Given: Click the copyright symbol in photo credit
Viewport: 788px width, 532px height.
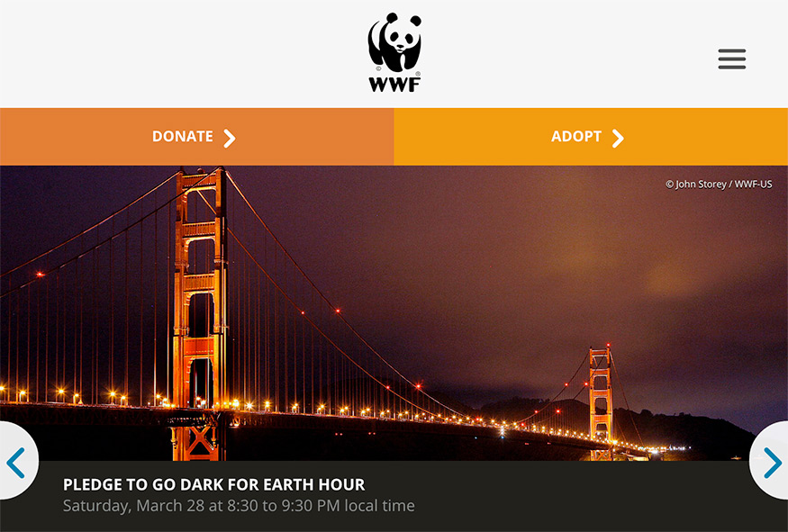Looking at the screenshot, I should tap(669, 185).
